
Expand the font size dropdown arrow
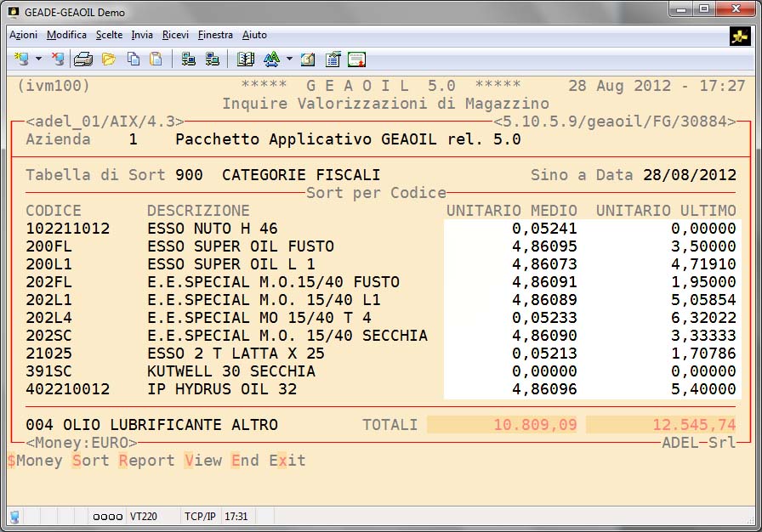coord(289,59)
